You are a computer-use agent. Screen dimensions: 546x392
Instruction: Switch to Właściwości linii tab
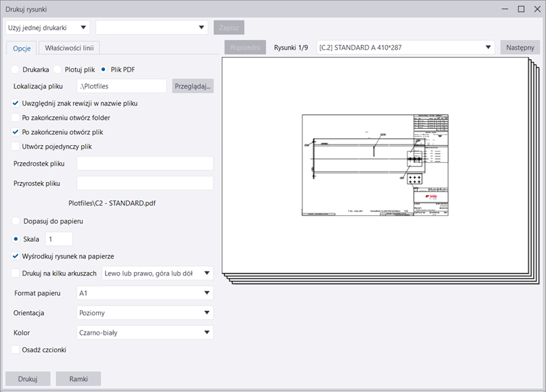pos(70,48)
